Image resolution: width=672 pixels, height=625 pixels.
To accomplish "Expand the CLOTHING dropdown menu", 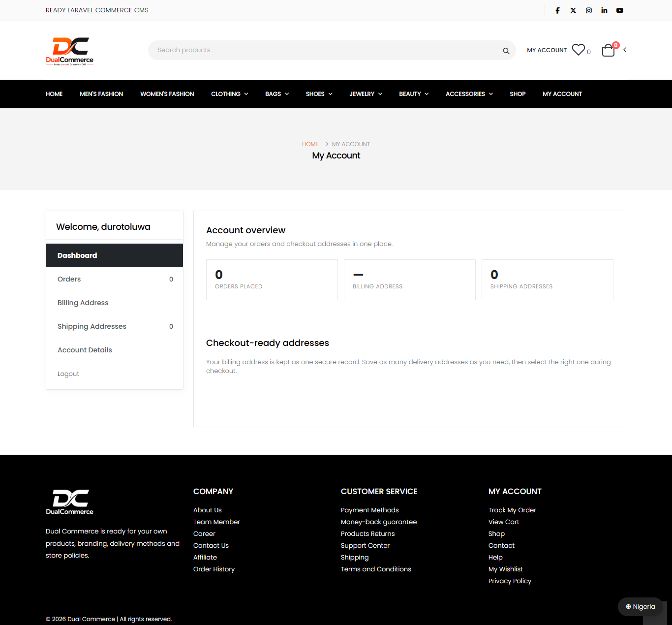I will 230,94.
